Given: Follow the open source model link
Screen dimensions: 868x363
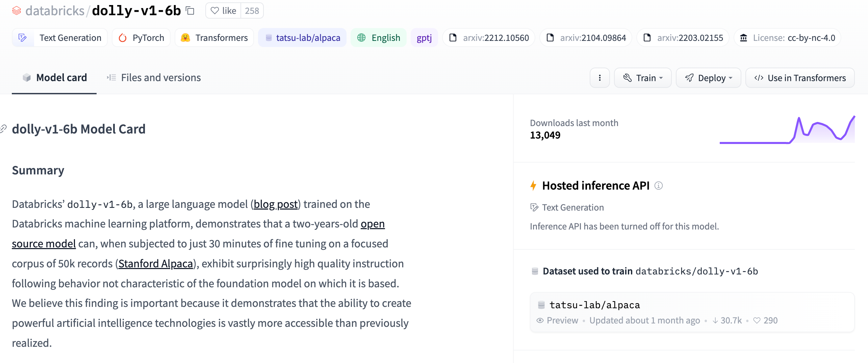Looking at the screenshot, I should point(44,244).
